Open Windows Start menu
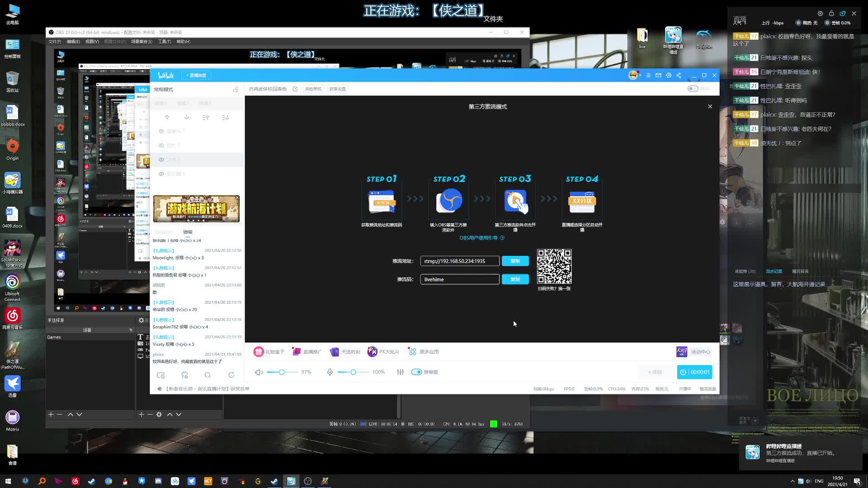Viewport: 868px width, 488px height. point(8,481)
